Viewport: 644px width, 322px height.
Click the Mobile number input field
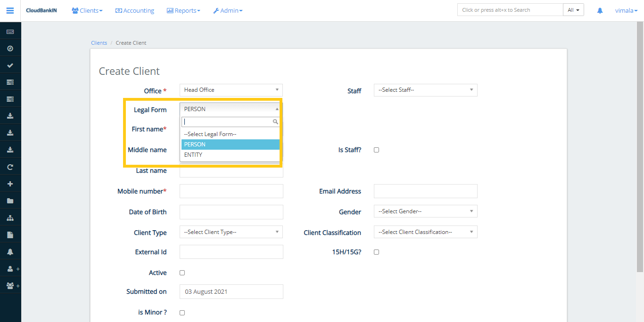click(231, 191)
